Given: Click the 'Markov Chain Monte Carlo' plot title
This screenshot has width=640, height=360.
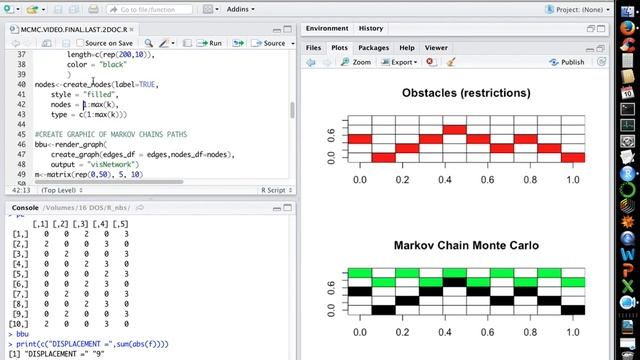Looking at the screenshot, I should (466, 245).
